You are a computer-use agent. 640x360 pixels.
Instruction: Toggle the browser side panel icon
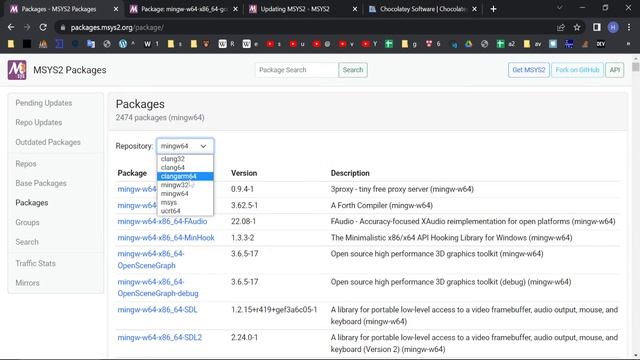[x=597, y=27]
